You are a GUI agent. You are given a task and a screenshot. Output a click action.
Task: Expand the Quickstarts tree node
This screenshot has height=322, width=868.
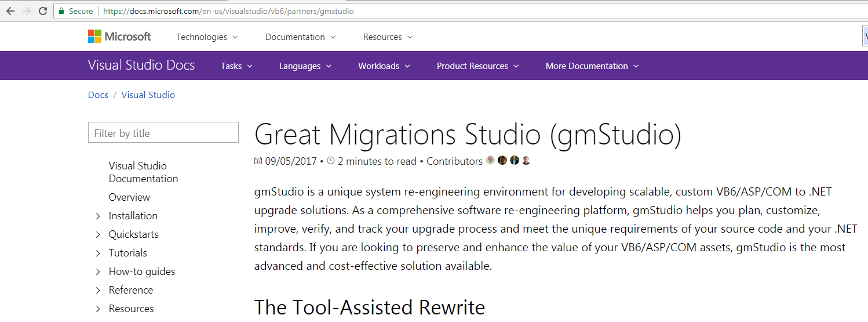(x=98, y=234)
